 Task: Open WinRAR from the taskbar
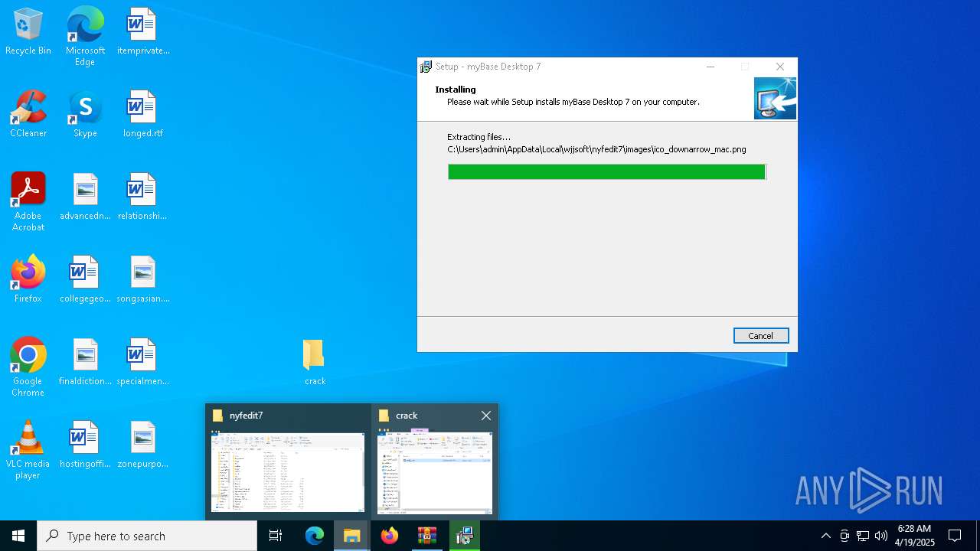click(427, 536)
